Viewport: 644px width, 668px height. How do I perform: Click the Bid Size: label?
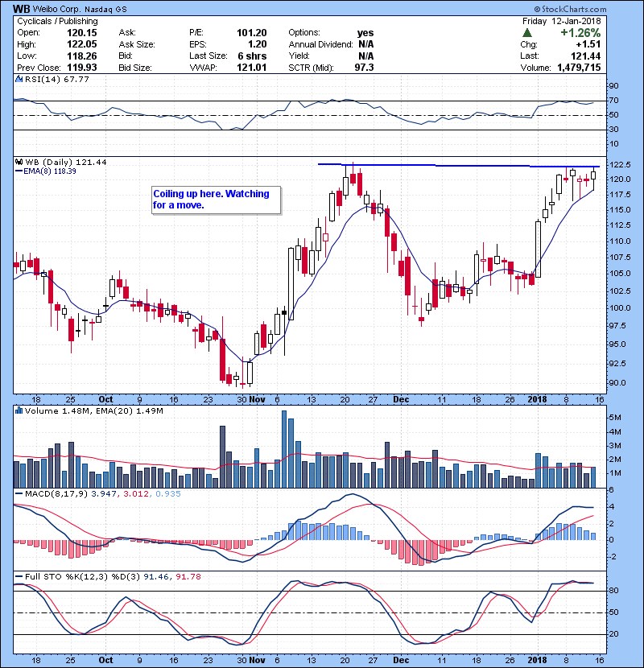pos(135,68)
